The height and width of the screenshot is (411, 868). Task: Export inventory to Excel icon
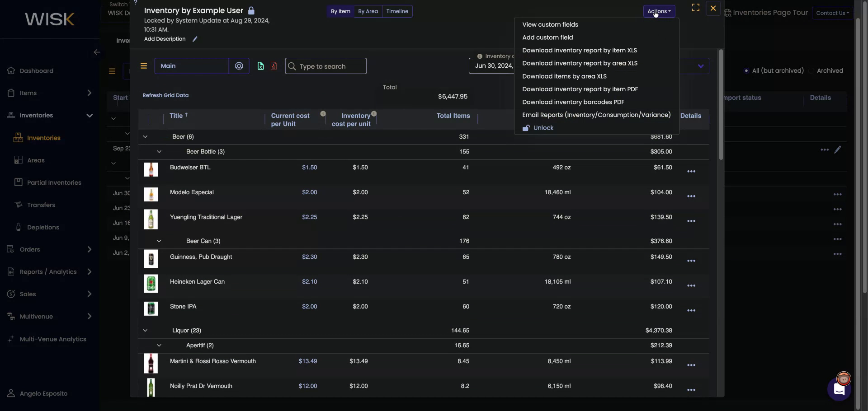(261, 66)
